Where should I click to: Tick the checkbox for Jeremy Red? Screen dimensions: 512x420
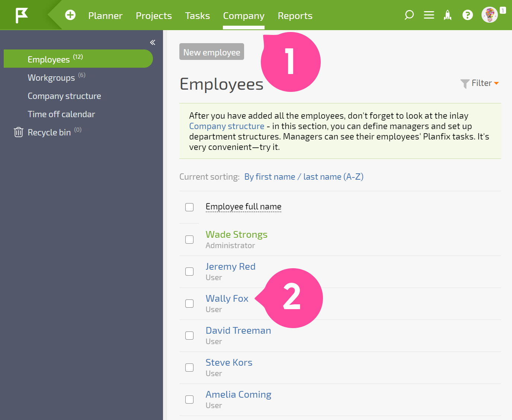click(189, 272)
